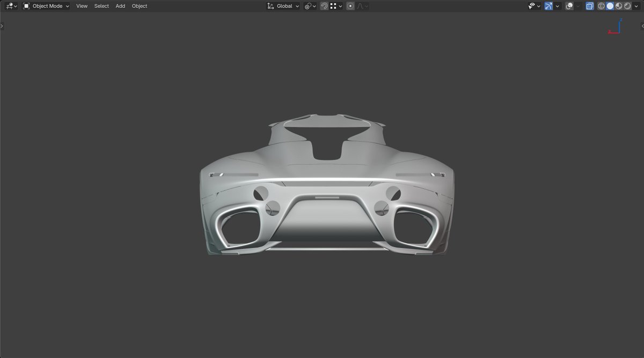Expand the toolbar with the left-edge arrow

(2, 25)
